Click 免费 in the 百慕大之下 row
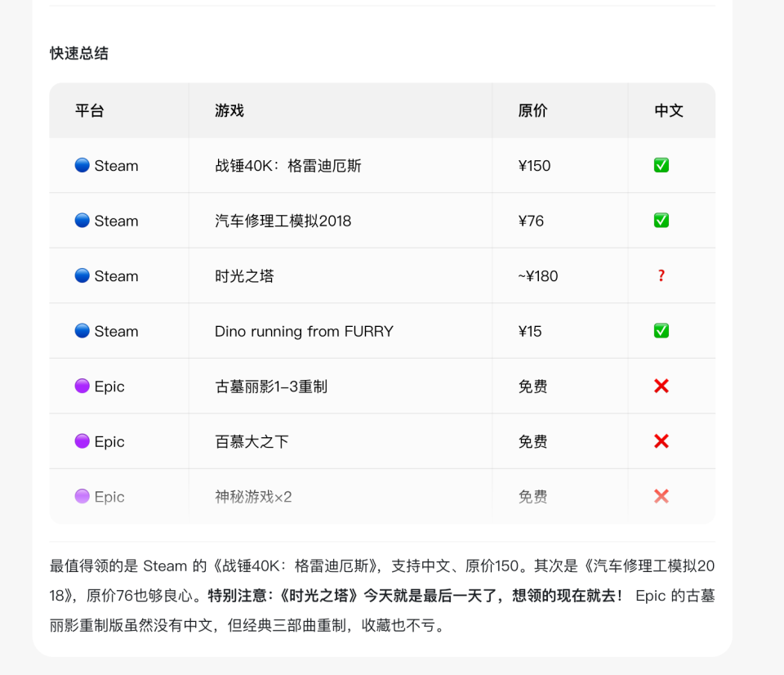The height and width of the screenshot is (675, 784). click(532, 442)
